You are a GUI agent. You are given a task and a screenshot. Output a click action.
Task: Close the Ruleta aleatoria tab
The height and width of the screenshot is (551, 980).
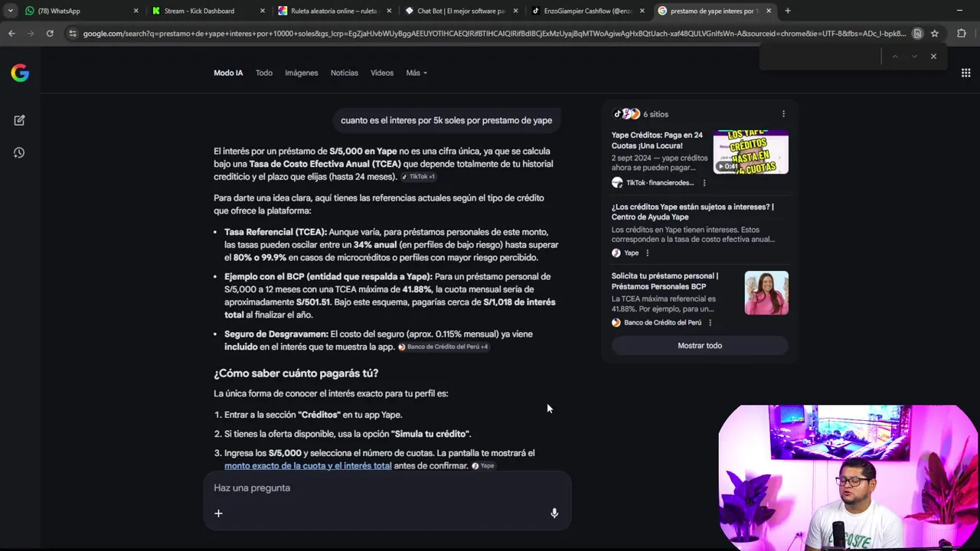(389, 11)
